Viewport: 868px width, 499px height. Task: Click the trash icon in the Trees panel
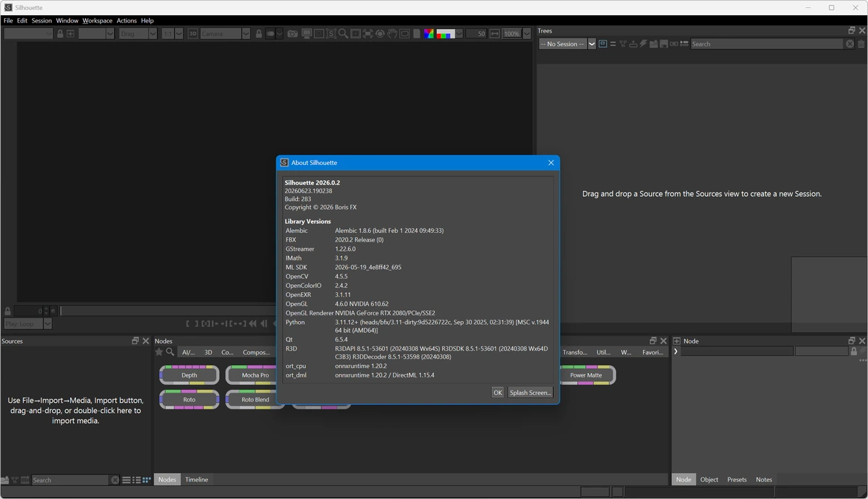[x=861, y=44]
